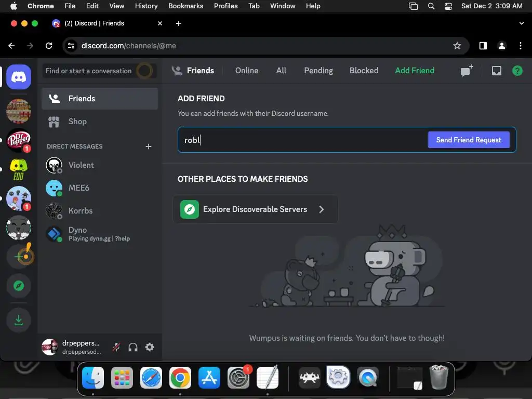This screenshot has height=399, width=532.
Task: Click the Download Apps icon
Action: coord(19,320)
